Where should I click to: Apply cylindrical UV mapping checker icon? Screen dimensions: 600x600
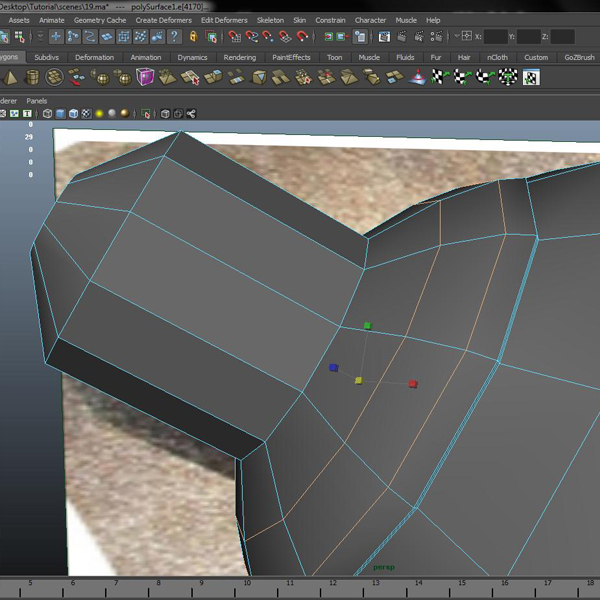coord(463,77)
